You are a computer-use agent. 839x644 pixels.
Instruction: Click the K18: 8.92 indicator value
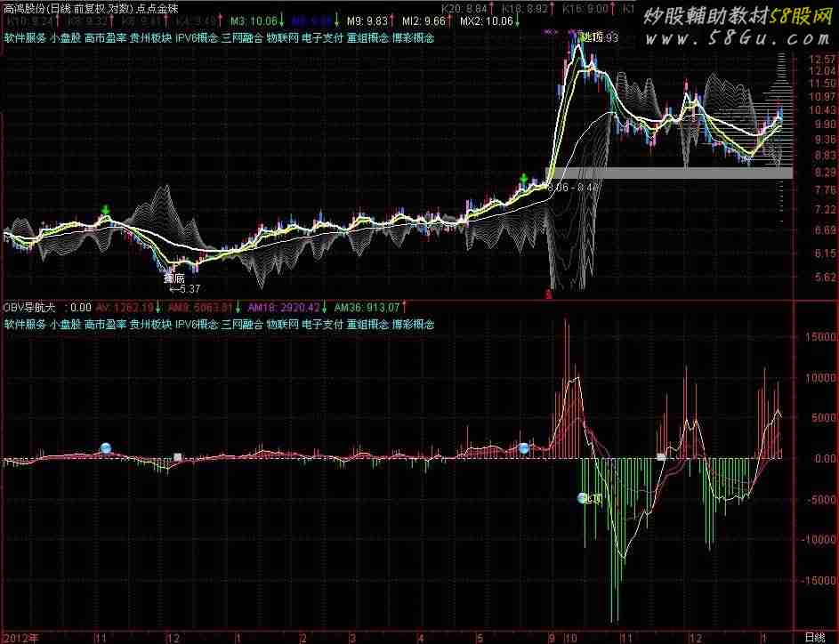click(525, 9)
